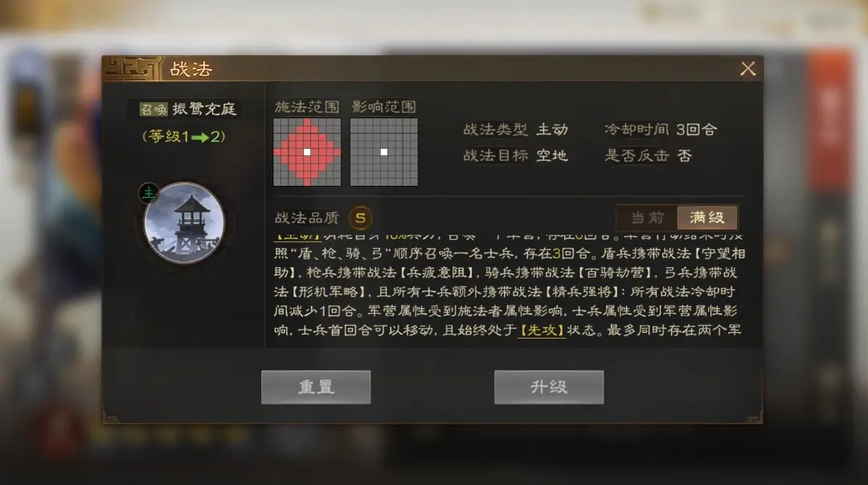868x485 pixels.
Task: Open the 【先攻】 keyword link
Action: coord(542,331)
